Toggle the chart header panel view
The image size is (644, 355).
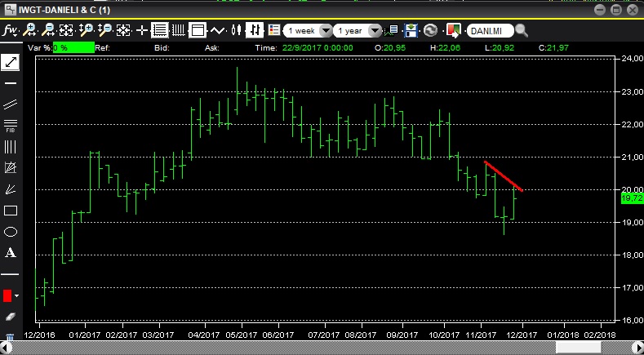click(198, 30)
